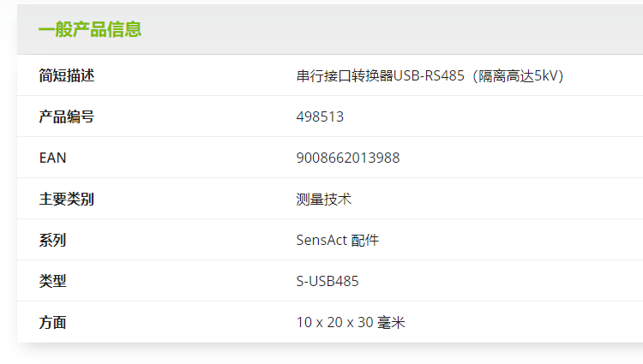Click the 主要类别 row label
This screenshot has width=643, height=364.
tap(66, 199)
